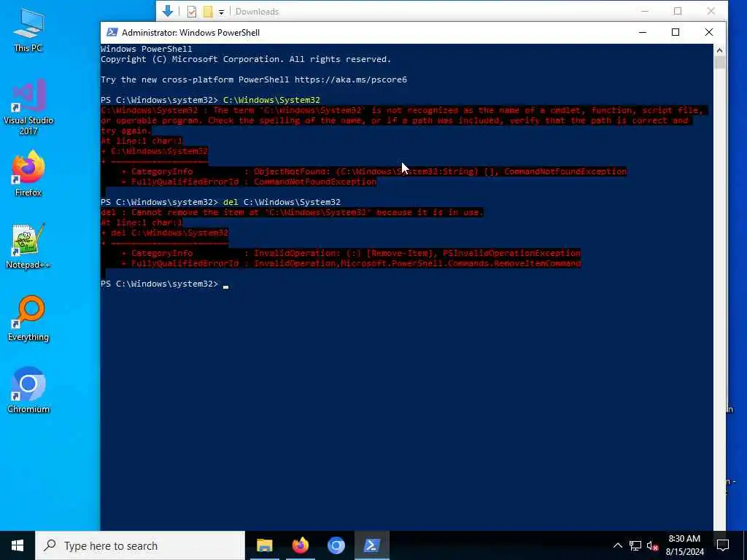The width and height of the screenshot is (747, 560).
Task: Open the Action Center notifications icon
Action: [723, 545]
